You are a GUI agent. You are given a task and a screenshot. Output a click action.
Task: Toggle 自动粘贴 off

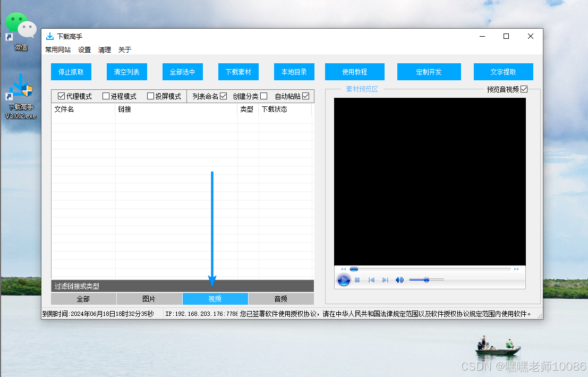pos(305,96)
